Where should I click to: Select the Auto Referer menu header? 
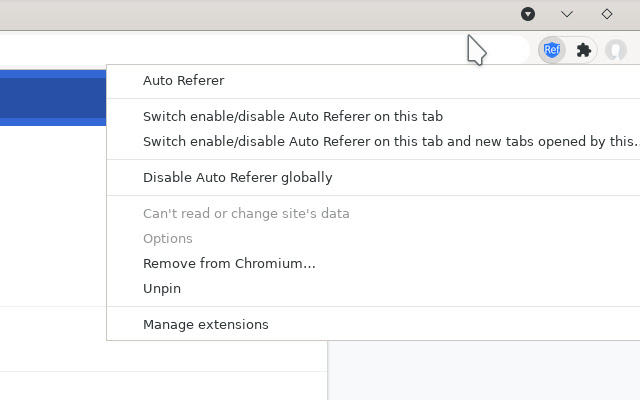[x=183, y=81]
